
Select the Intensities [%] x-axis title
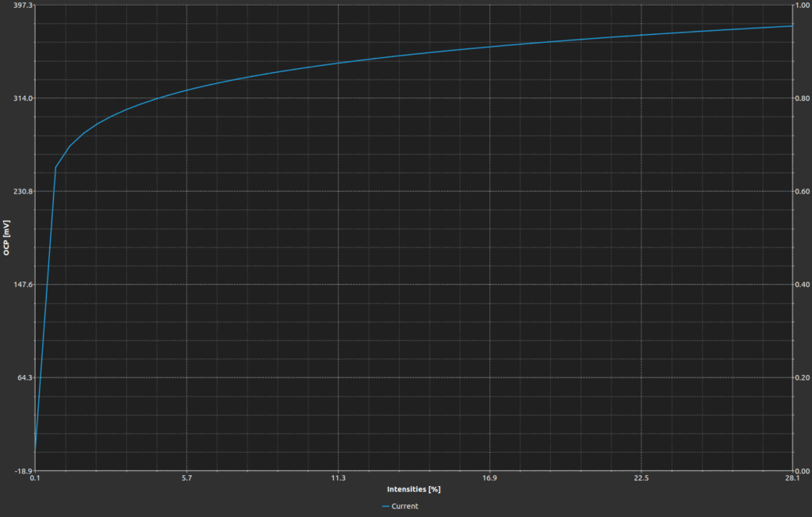[413, 489]
